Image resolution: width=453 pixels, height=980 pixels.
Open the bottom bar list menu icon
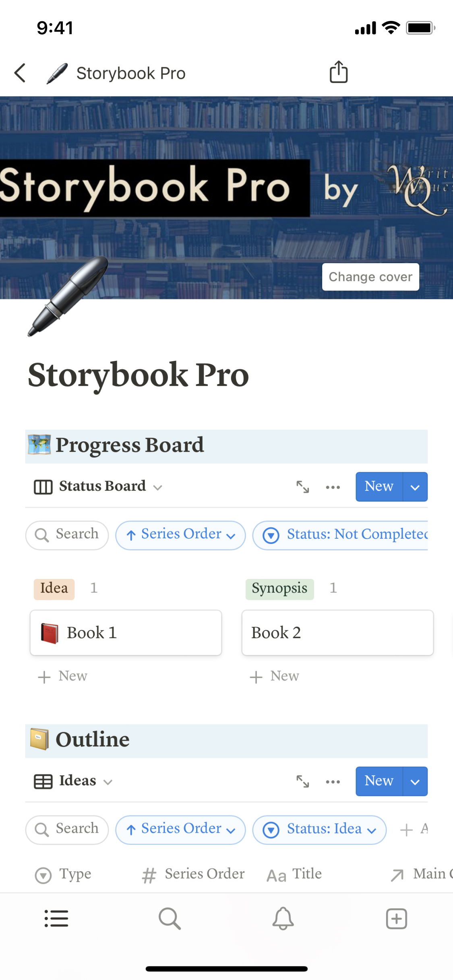[56, 918]
